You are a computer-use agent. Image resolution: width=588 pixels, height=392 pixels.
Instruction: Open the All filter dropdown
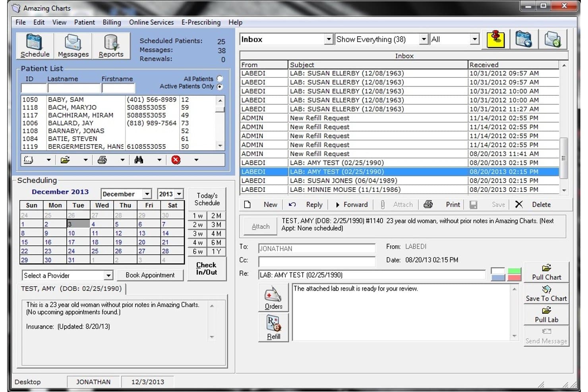click(x=474, y=39)
